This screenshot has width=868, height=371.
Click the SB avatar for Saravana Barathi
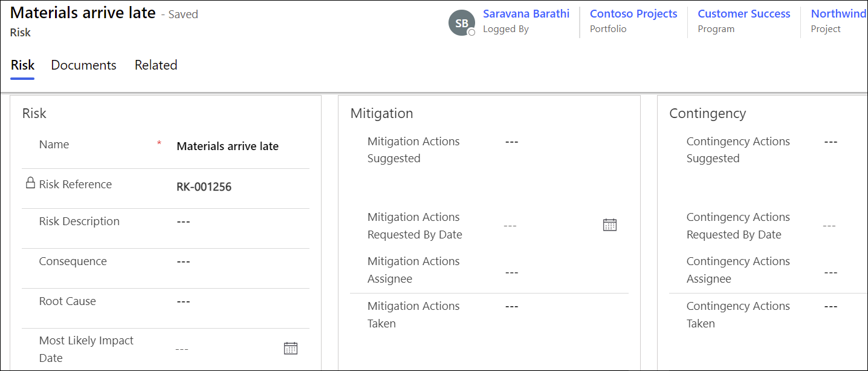tap(461, 23)
